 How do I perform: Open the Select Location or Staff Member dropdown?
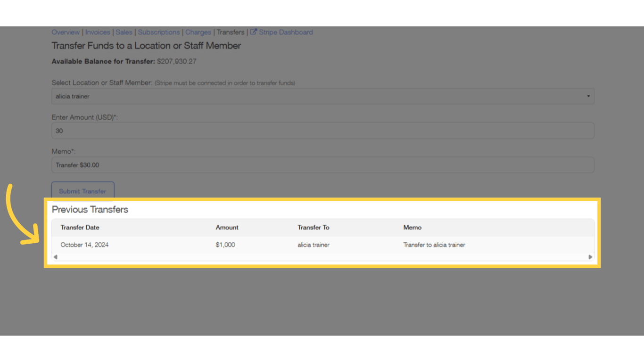pos(322,96)
